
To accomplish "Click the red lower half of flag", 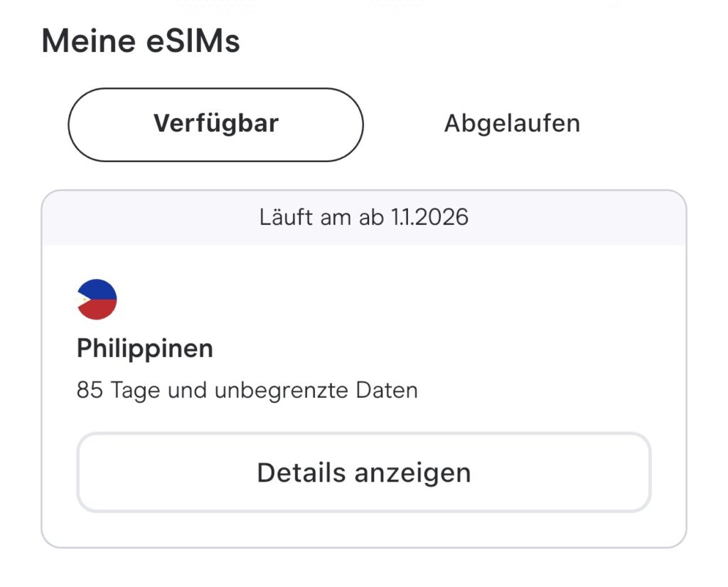I will pos(101,310).
